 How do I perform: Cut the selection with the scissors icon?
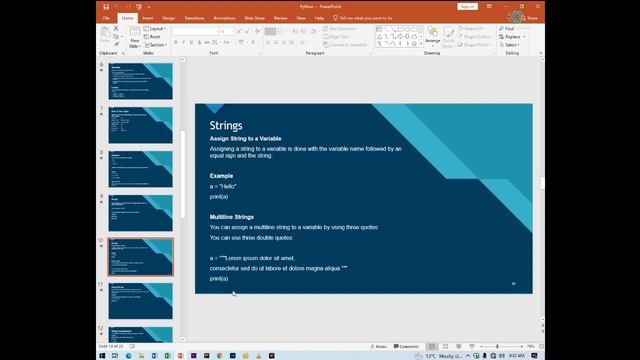[x=116, y=29]
